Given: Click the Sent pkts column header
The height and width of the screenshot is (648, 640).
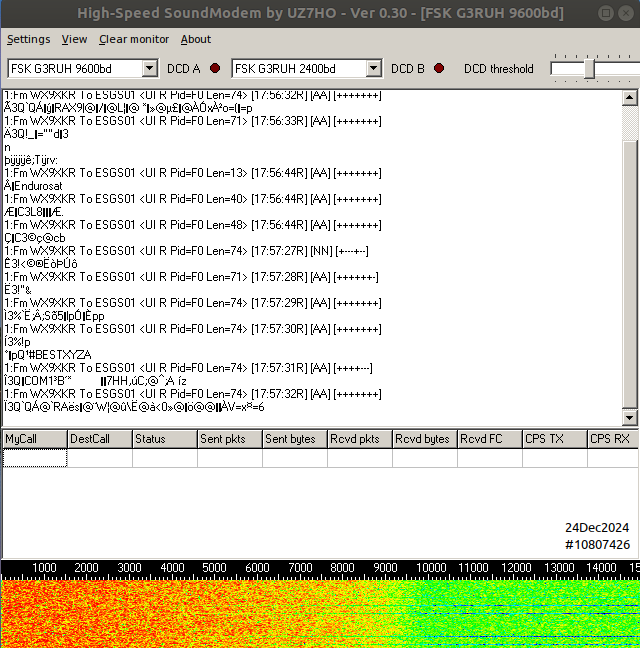Looking at the screenshot, I should pos(230,439).
